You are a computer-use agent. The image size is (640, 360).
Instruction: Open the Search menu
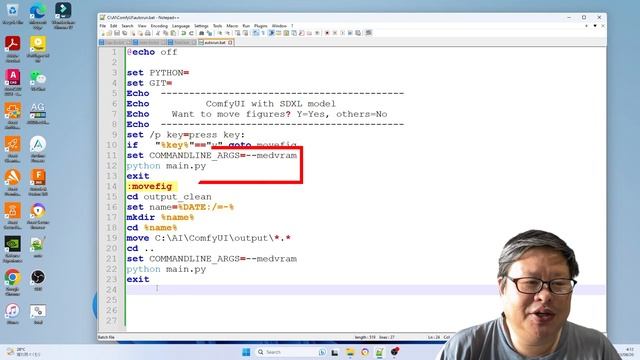pos(127,26)
